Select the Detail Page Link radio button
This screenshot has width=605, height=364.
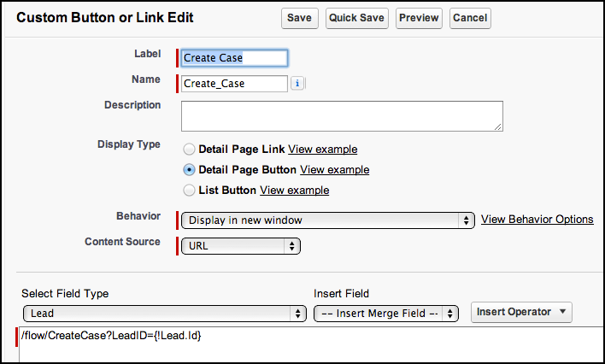click(189, 150)
